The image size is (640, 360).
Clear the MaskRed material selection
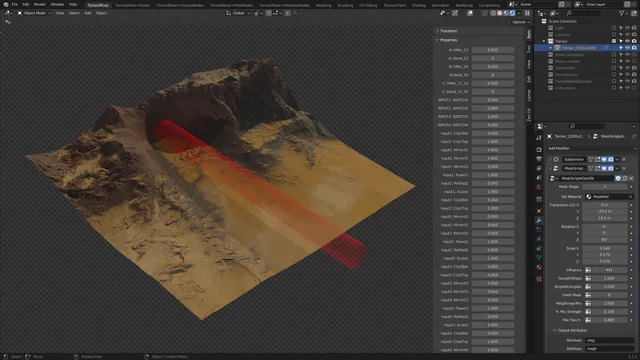pyautogui.click(x=631, y=197)
